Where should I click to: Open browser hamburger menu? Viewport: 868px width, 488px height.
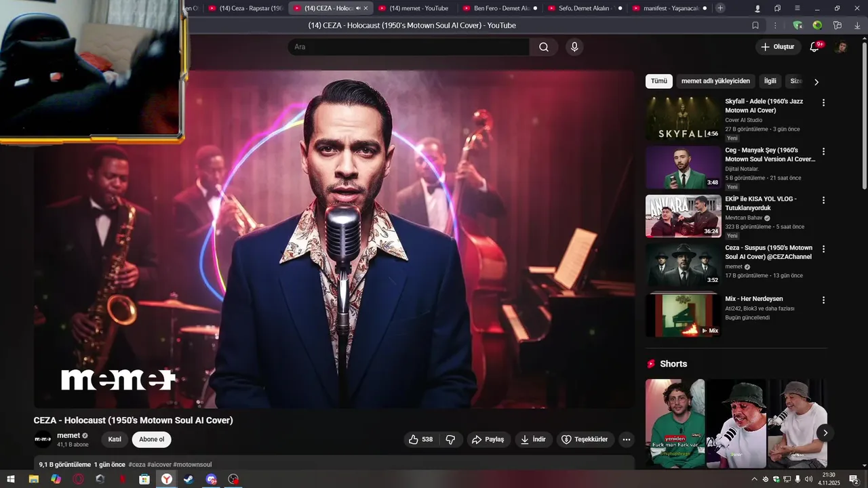[x=797, y=8]
